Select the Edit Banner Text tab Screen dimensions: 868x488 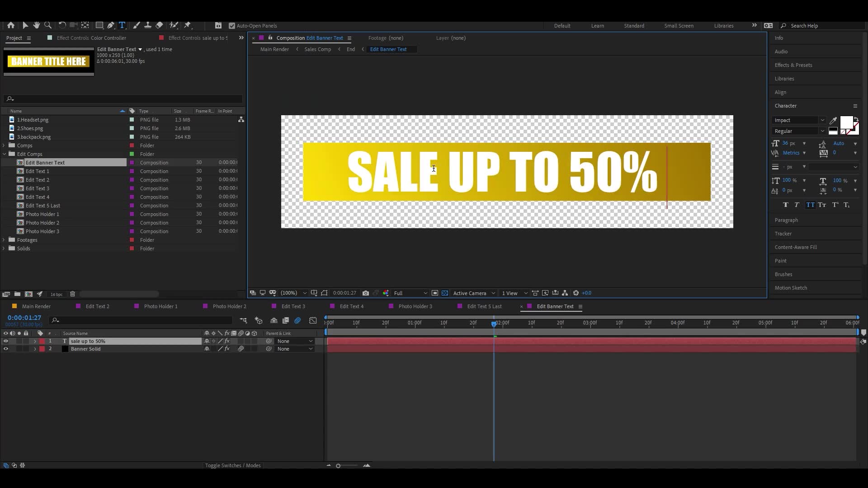[554, 306]
